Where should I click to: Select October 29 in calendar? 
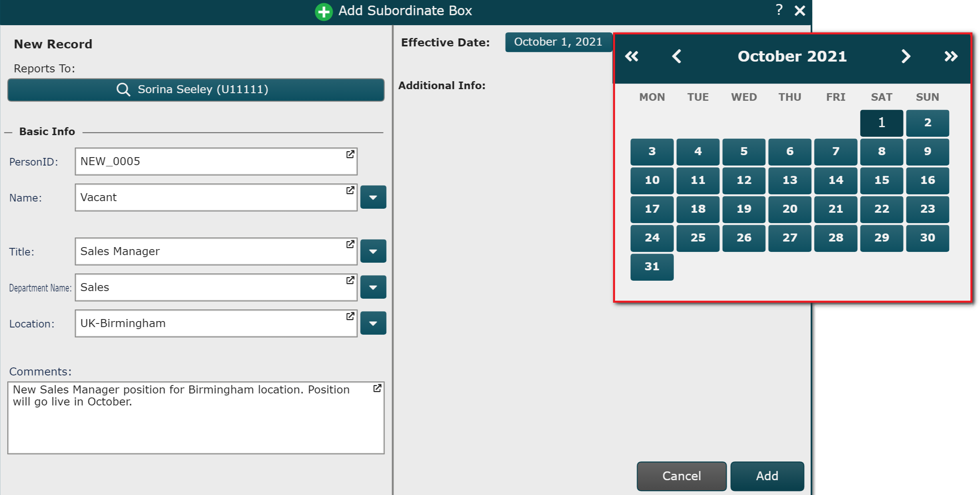(x=882, y=238)
